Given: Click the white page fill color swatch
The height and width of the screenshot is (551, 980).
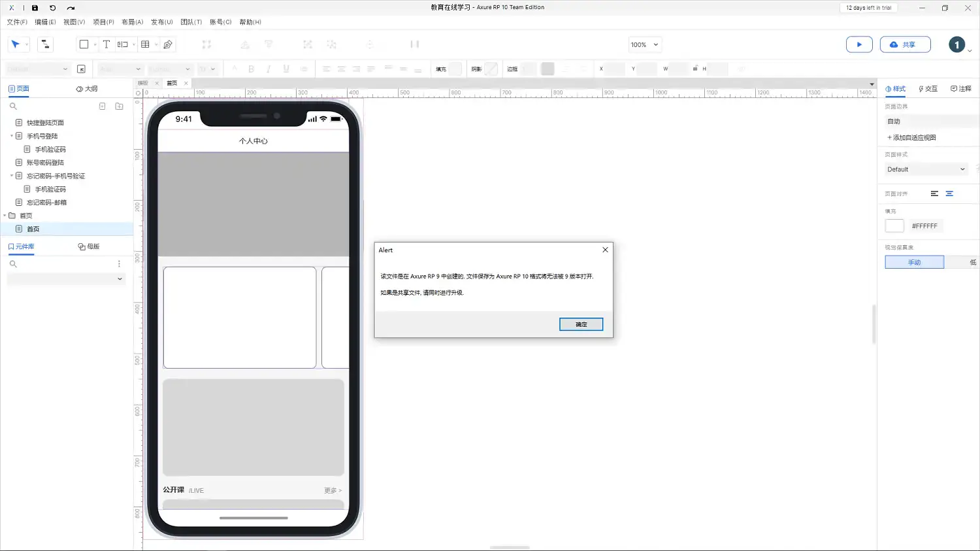Looking at the screenshot, I should [x=894, y=225].
